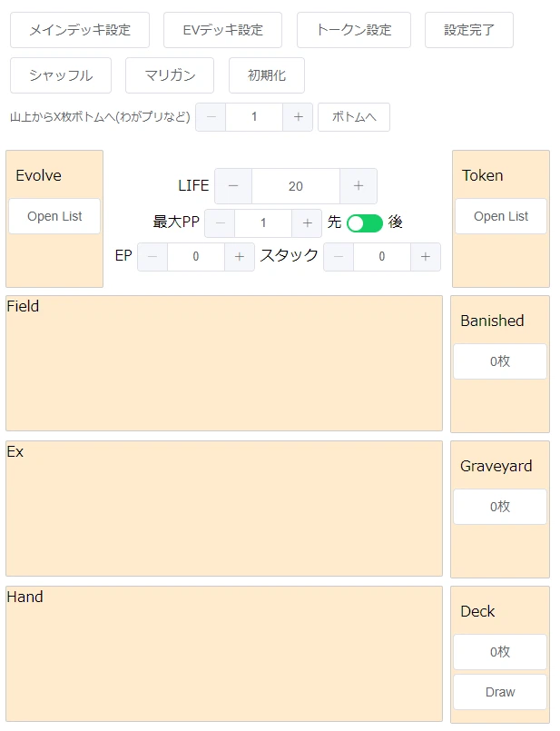Click the 設定完了 button
560x731 pixels.
[468, 30]
